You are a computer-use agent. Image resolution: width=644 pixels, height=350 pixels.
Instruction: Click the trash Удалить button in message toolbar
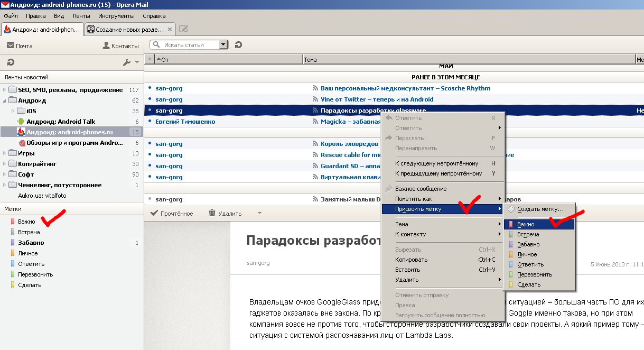tap(225, 214)
